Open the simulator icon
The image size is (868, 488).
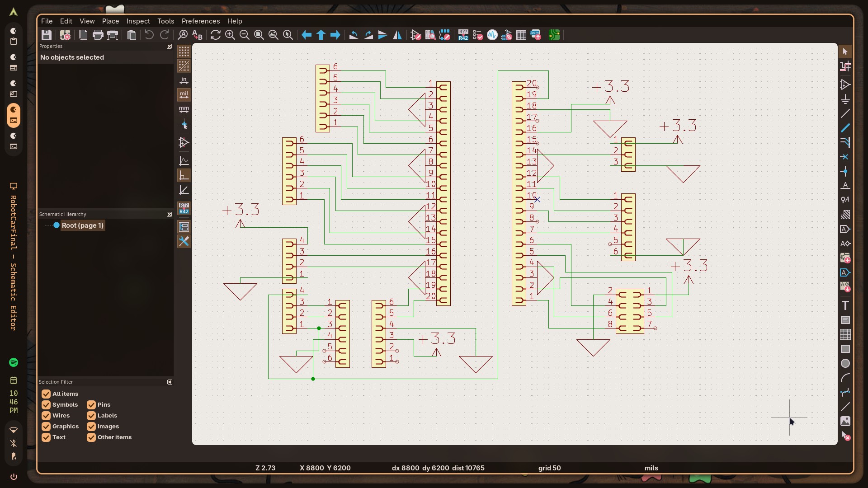click(x=492, y=35)
